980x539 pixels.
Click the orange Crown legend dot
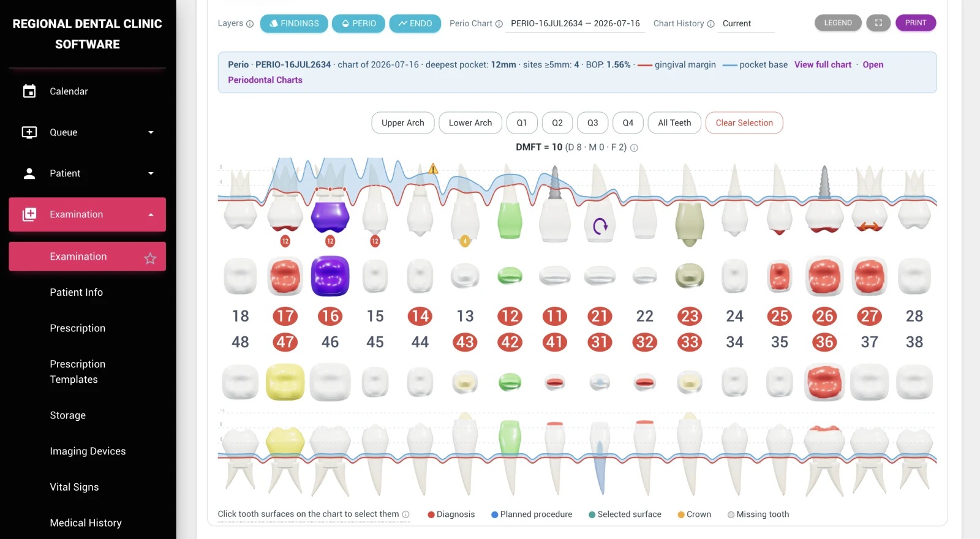[x=681, y=514]
